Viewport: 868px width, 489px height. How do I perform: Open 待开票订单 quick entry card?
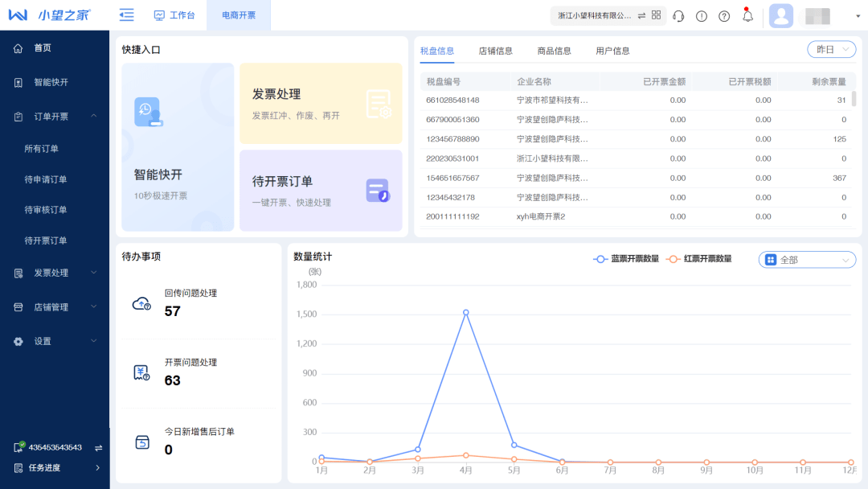[321, 191]
